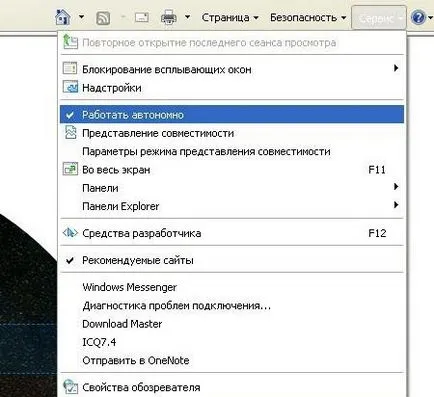434x397 pixels.
Task: Click the Надстройки add-ons icon
Action: 70,87
